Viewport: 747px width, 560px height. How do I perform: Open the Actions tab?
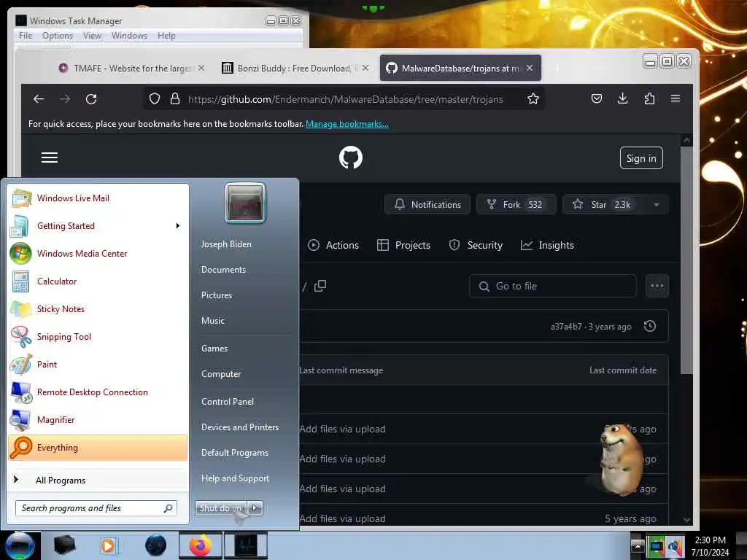333,245
